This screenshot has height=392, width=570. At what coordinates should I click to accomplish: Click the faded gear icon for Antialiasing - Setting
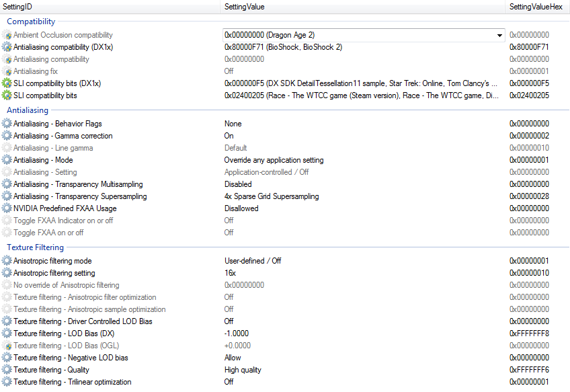tap(7, 172)
